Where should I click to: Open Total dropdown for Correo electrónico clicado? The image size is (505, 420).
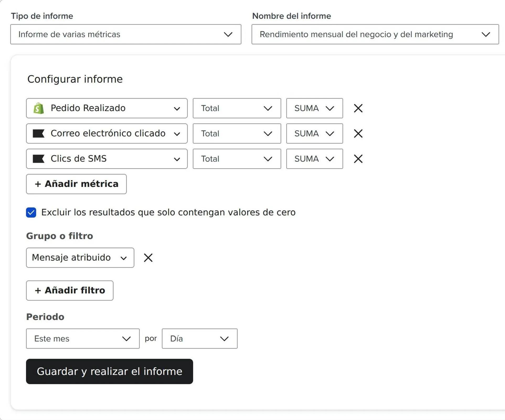click(x=237, y=133)
